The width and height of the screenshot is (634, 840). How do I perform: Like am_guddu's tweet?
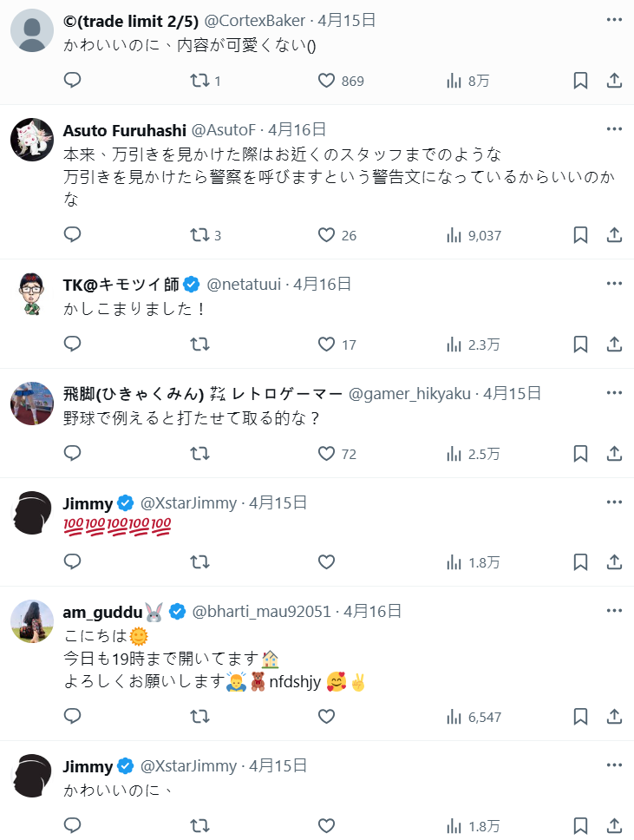pyautogui.click(x=326, y=717)
